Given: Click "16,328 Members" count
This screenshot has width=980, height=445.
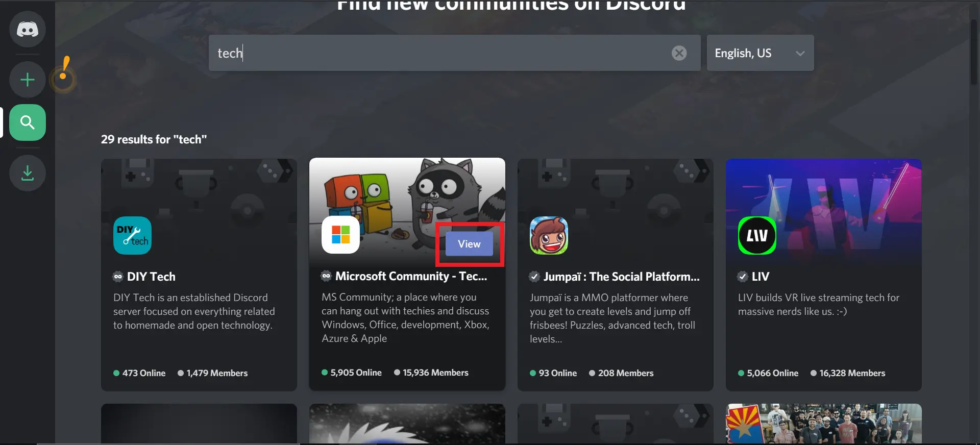Looking at the screenshot, I should [x=848, y=373].
